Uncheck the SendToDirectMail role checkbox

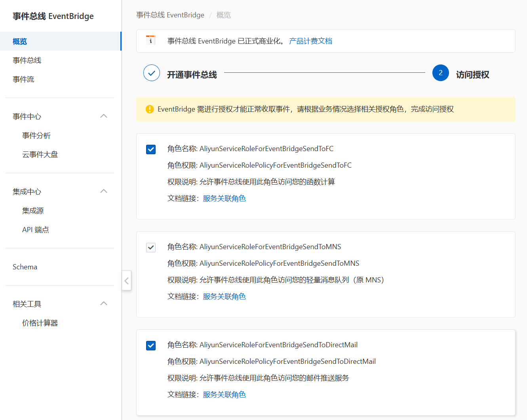coord(151,346)
